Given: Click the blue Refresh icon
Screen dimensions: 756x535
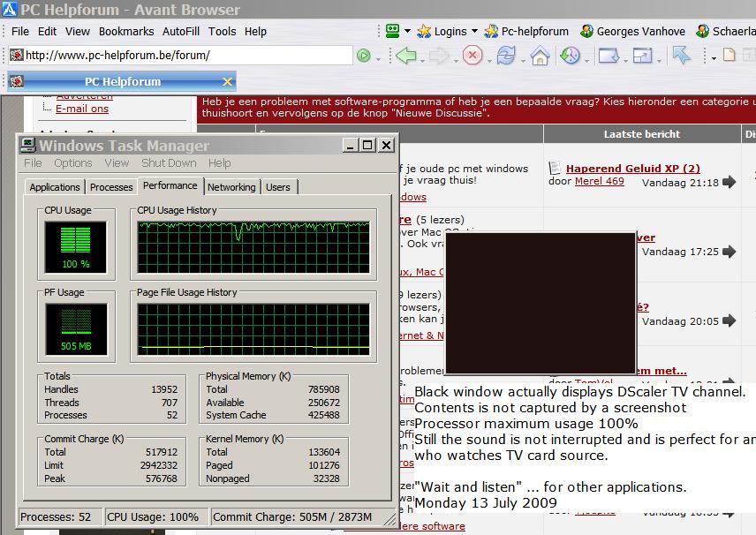Looking at the screenshot, I should pos(505,56).
